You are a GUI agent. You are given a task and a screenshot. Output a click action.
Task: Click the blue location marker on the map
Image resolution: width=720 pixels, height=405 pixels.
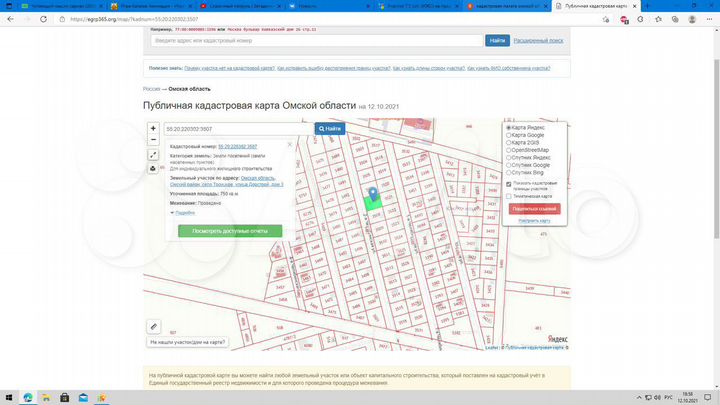[373, 194]
